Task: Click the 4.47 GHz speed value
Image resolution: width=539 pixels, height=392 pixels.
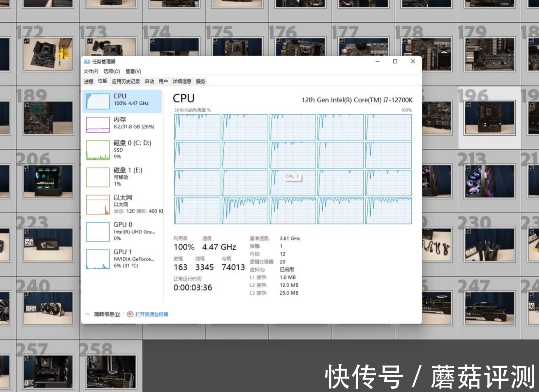Action: 219,247
